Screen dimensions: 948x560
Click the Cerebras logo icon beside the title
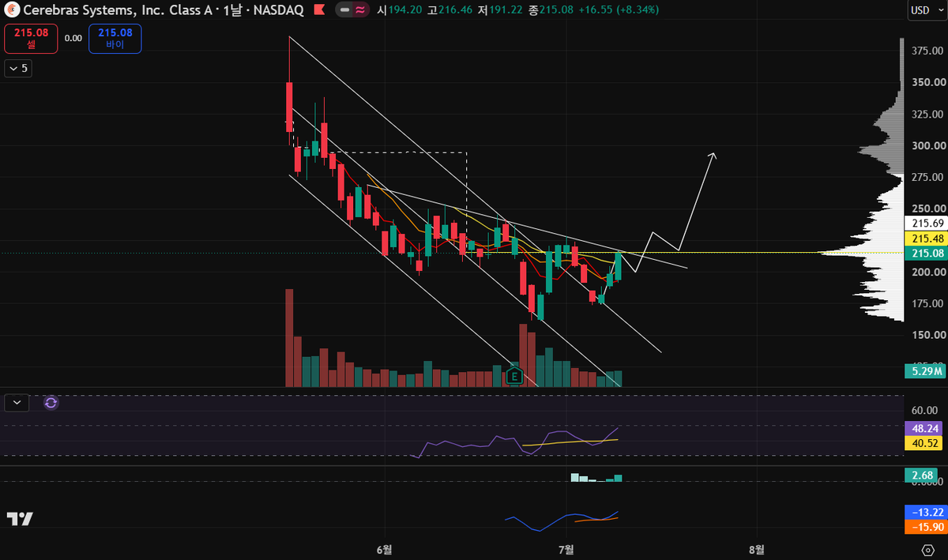coord(12,10)
